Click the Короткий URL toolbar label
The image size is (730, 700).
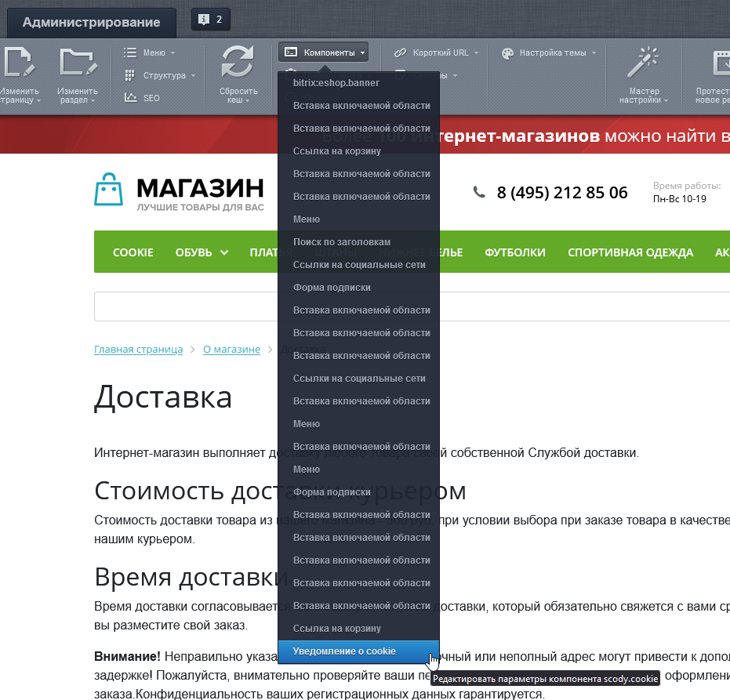click(441, 53)
